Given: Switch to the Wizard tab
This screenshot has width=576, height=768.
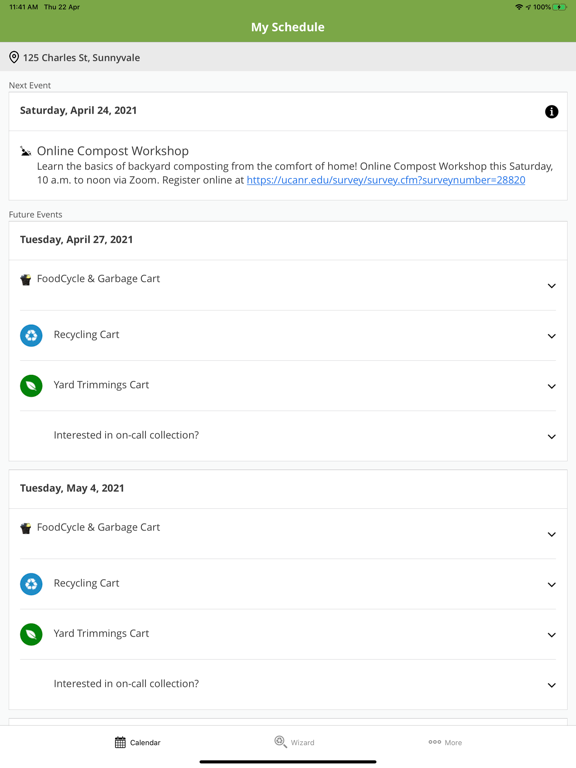Looking at the screenshot, I should click(x=294, y=742).
